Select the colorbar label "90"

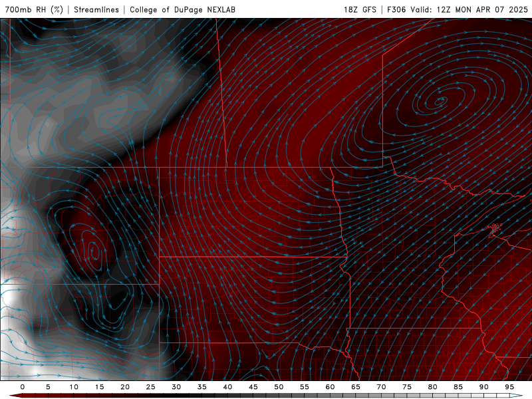point(484,387)
